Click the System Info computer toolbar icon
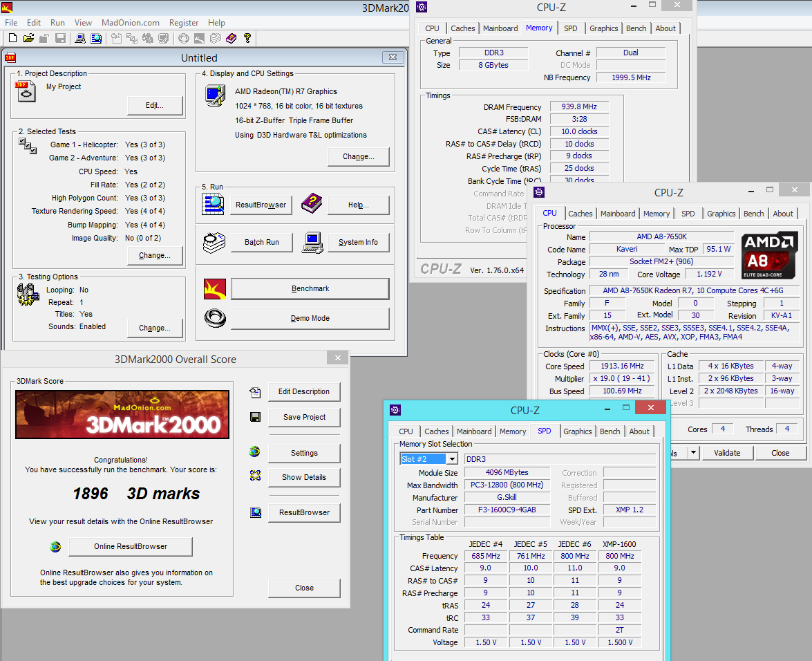 79,38
